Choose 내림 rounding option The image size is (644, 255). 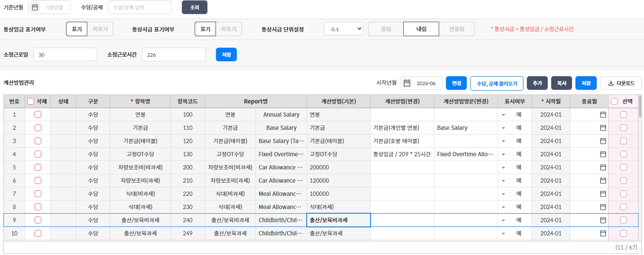coord(421,29)
